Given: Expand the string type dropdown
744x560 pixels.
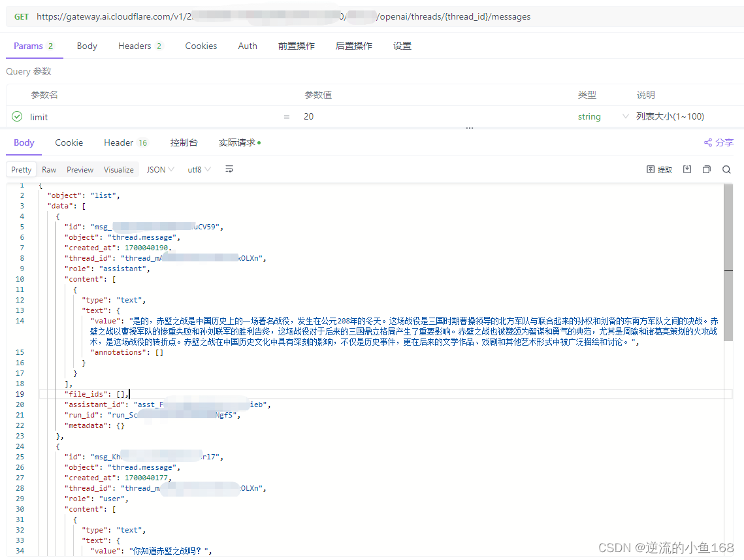Looking at the screenshot, I should click(625, 117).
